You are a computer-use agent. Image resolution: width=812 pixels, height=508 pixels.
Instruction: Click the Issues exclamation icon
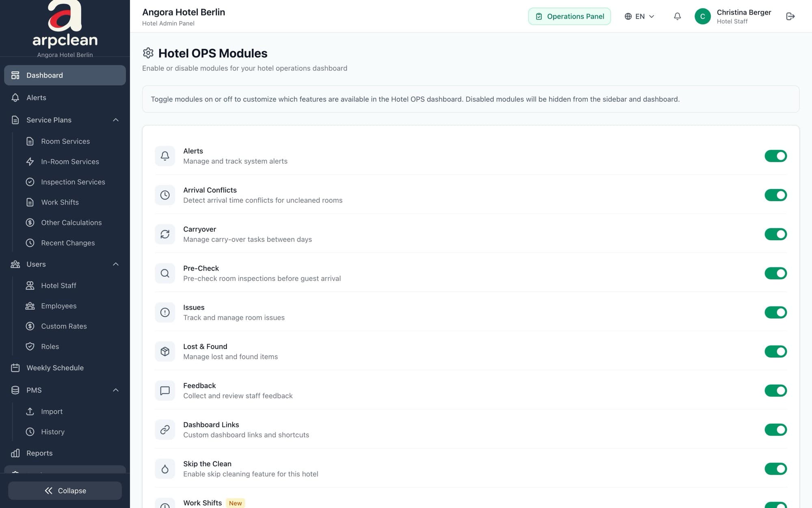165,312
